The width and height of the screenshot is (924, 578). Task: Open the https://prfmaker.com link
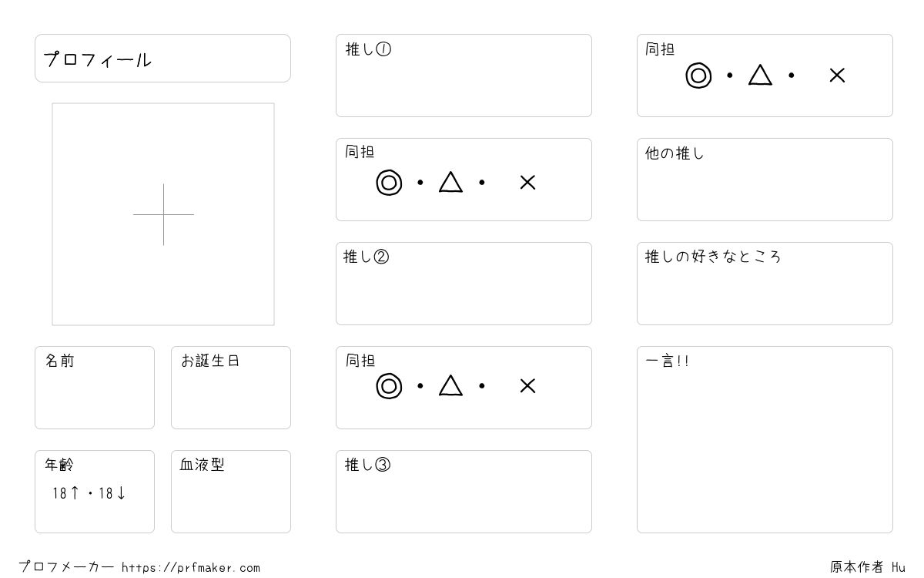191,568
